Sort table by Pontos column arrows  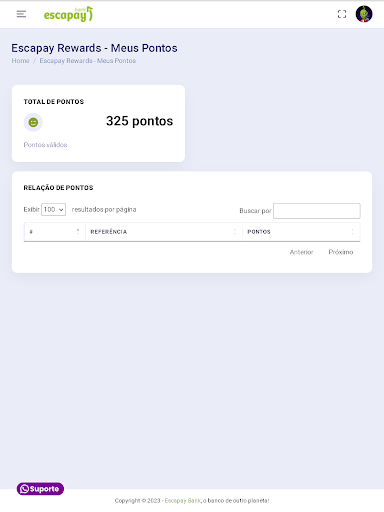(352, 232)
